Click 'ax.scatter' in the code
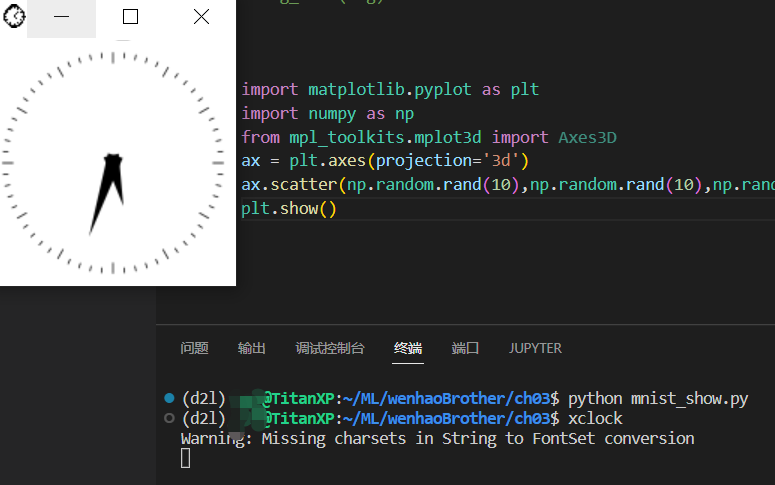The height and width of the screenshot is (485, 775). click(289, 184)
